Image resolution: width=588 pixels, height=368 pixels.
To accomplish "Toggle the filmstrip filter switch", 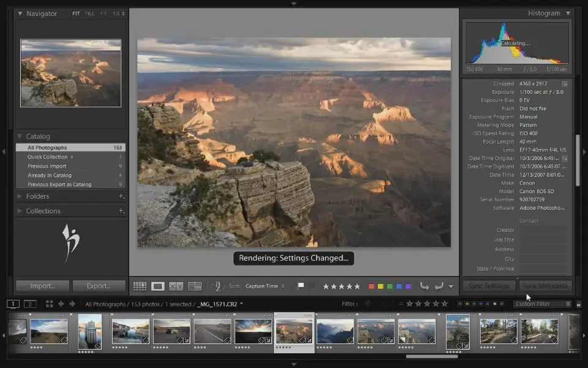I will coord(579,304).
